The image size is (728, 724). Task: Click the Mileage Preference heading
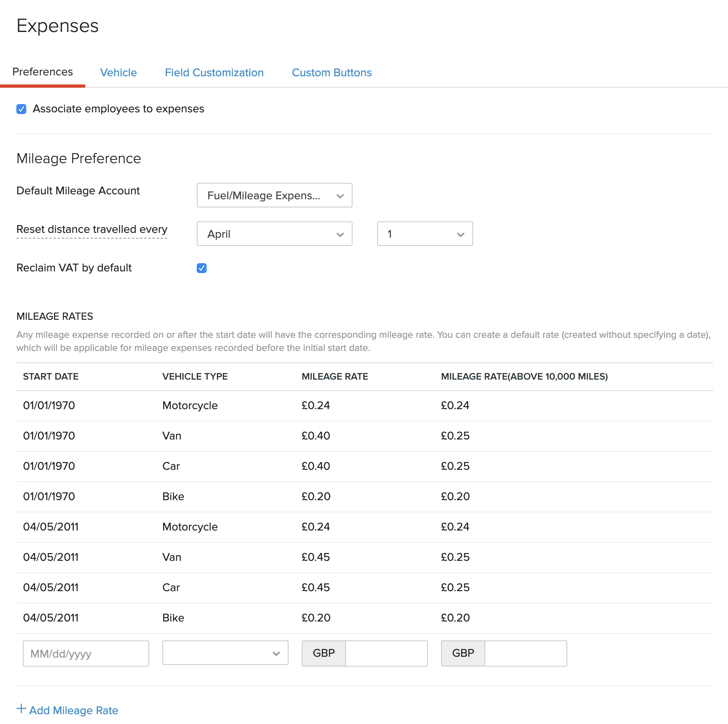pos(79,158)
